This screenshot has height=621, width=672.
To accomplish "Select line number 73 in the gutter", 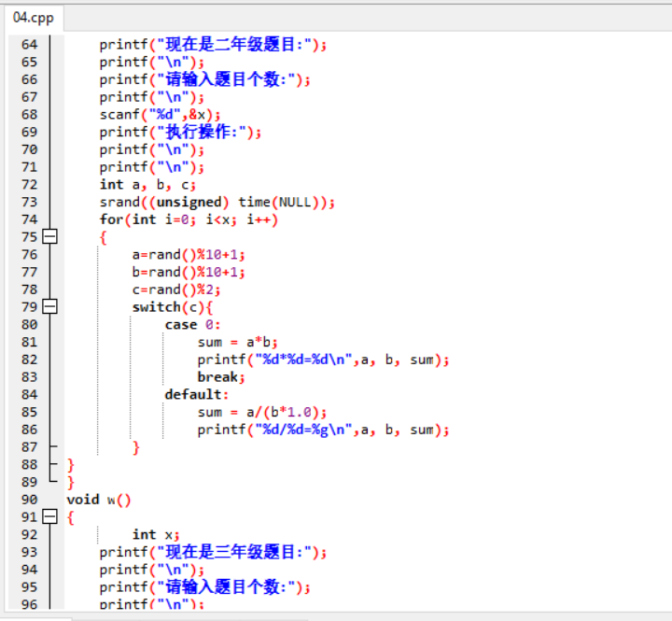I will pos(29,202).
